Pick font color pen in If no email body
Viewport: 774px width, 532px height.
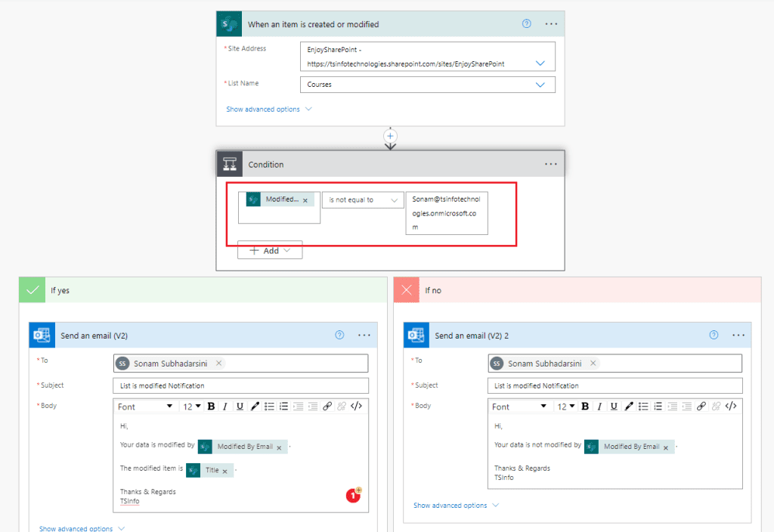[x=629, y=406]
